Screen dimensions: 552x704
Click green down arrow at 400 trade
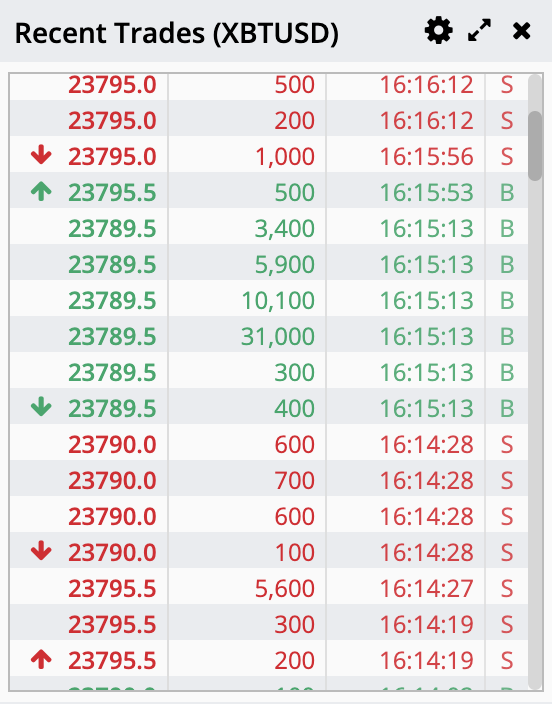pyautogui.click(x=41, y=407)
